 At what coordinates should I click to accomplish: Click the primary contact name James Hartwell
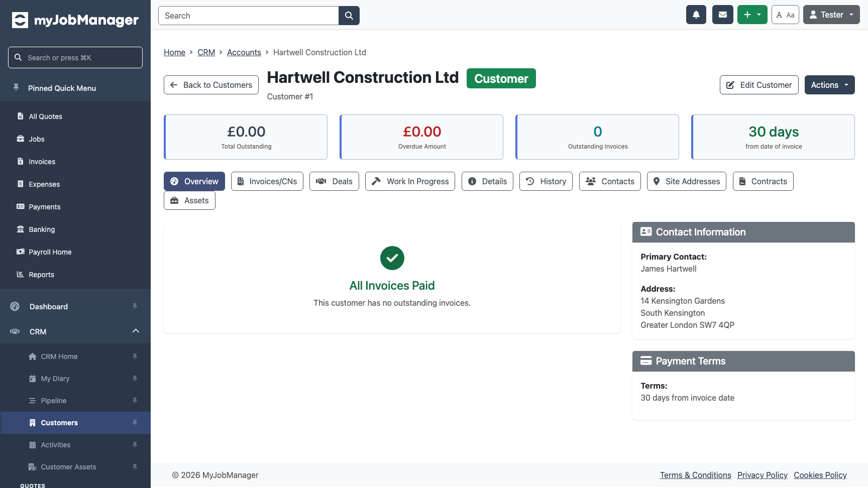669,269
